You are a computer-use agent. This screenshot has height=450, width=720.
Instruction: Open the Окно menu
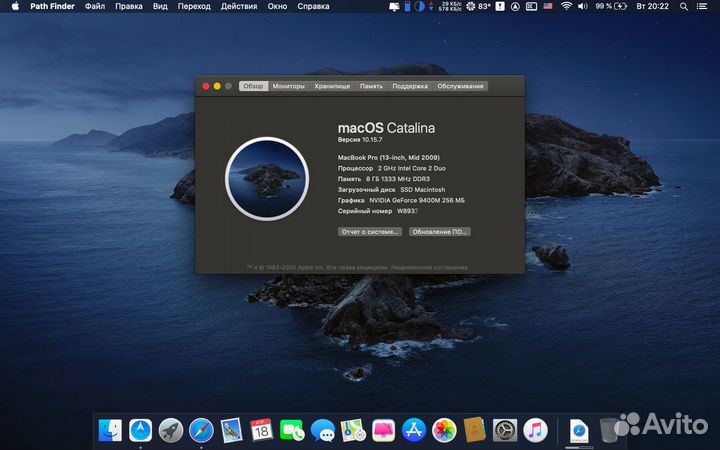tap(277, 6)
